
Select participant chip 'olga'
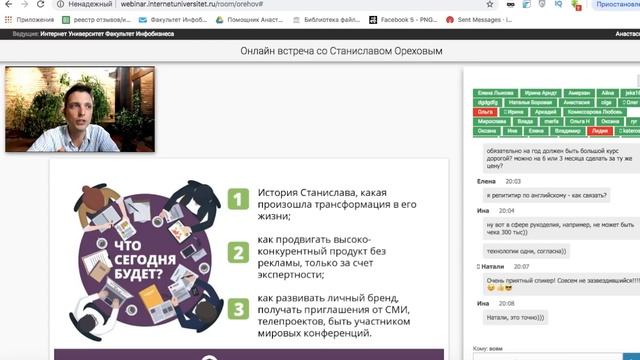pos(606,102)
